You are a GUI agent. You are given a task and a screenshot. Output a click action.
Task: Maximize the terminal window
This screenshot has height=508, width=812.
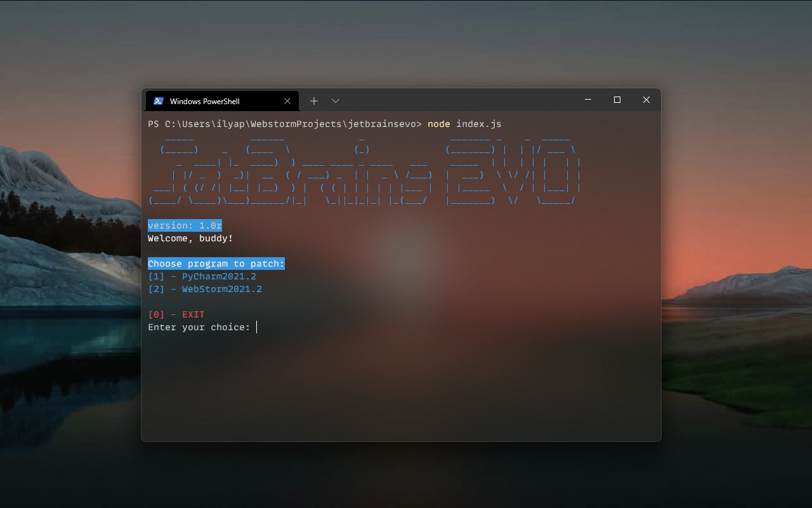click(x=617, y=100)
